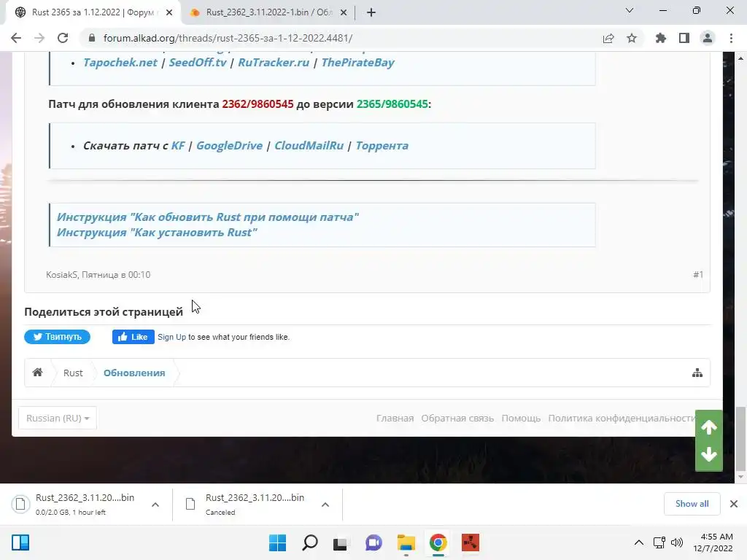Image resolution: width=747 pixels, height=560 pixels.
Task: Expand options for the in-progress download
Action: [x=155, y=505]
